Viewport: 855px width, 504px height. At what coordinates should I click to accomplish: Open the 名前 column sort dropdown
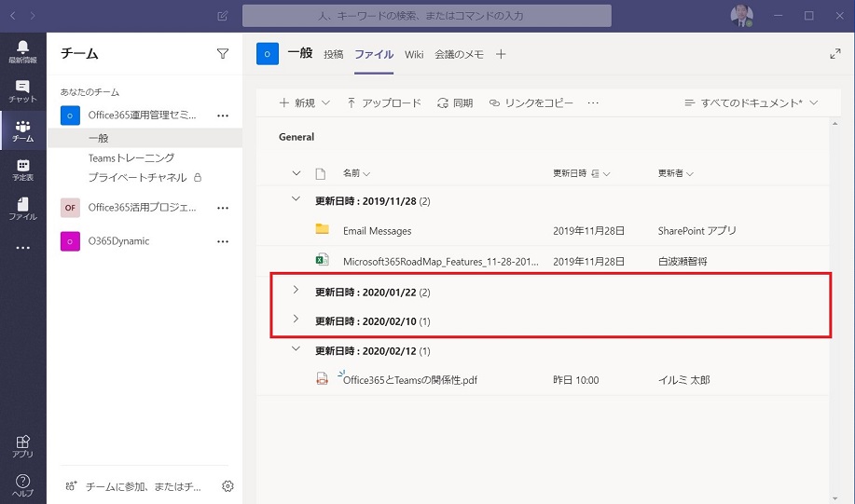(x=356, y=173)
